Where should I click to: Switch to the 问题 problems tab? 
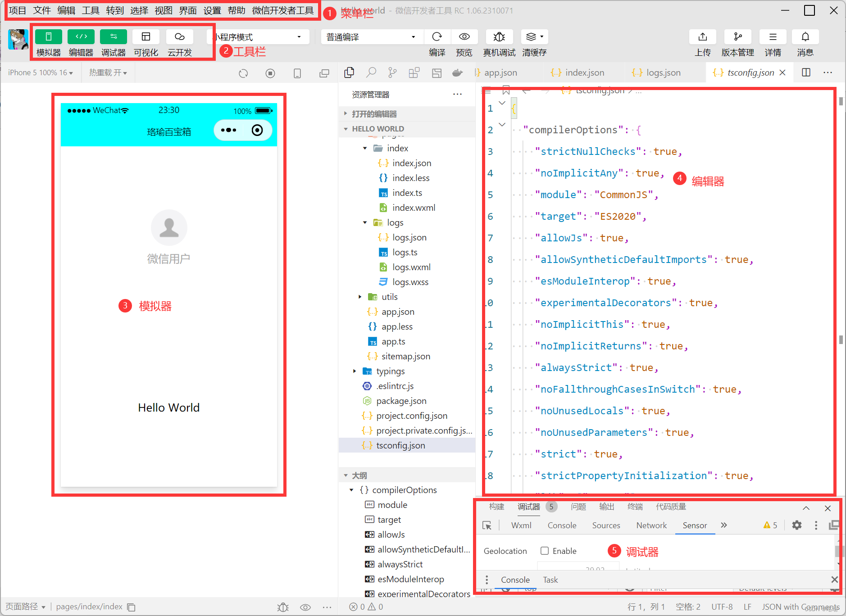578,507
